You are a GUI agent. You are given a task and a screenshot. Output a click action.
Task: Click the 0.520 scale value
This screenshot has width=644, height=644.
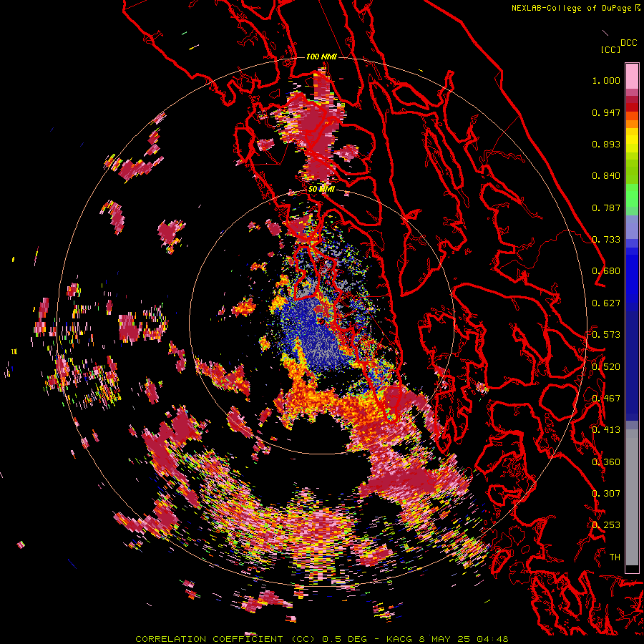click(x=606, y=367)
